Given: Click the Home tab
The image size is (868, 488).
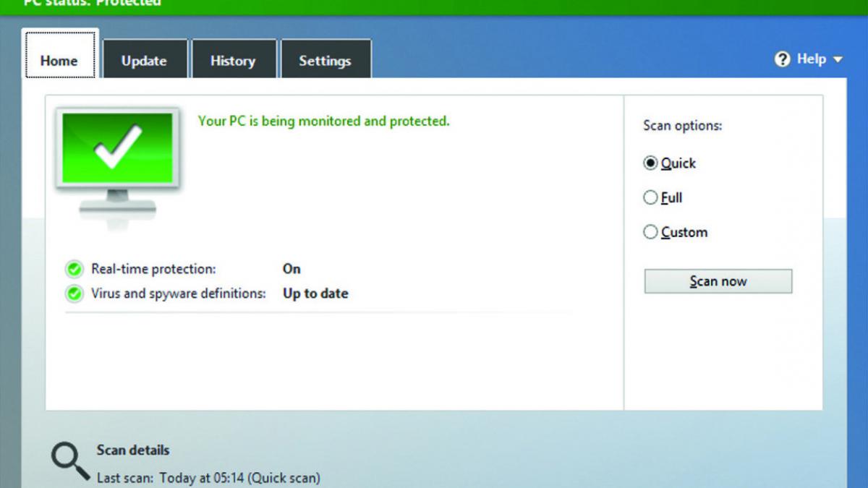Looking at the screenshot, I should point(59,61).
